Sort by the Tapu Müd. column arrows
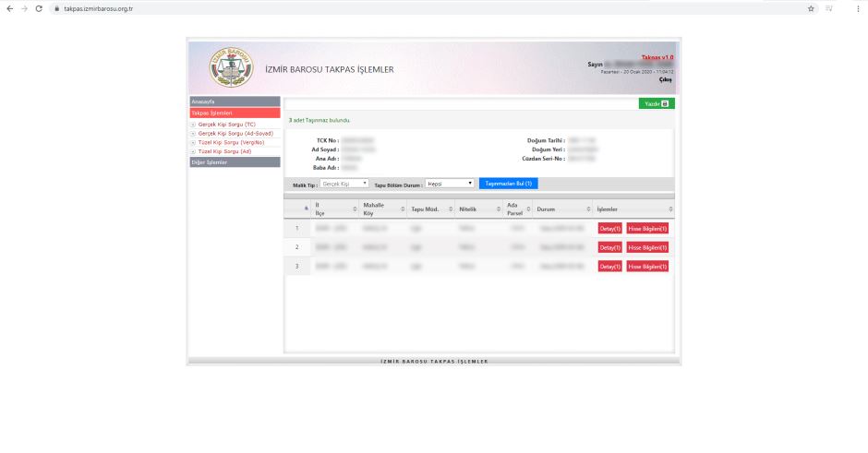Image resolution: width=868 pixels, height=453 pixels. pyautogui.click(x=451, y=209)
